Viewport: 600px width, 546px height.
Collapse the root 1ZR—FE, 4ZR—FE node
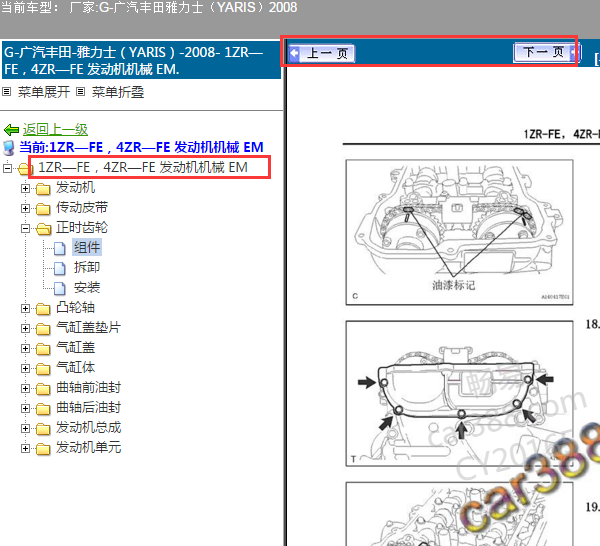(7, 168)
